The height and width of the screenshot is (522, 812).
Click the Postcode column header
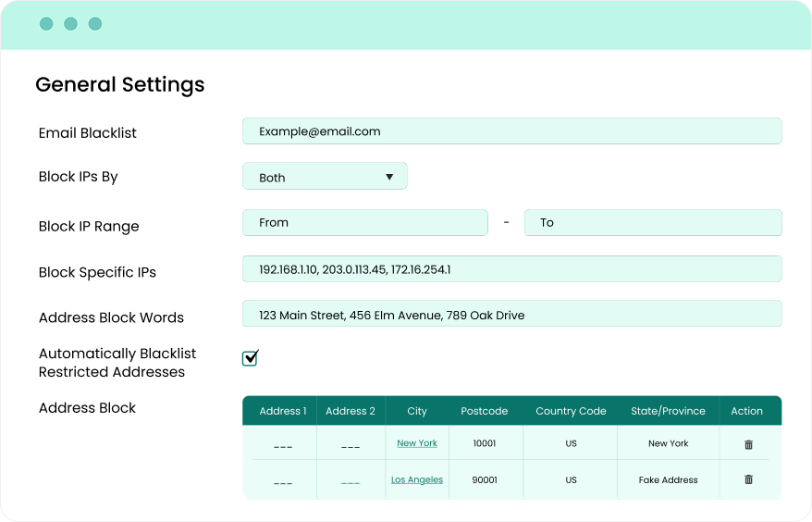pyautogui.click(x=484, y=411)
